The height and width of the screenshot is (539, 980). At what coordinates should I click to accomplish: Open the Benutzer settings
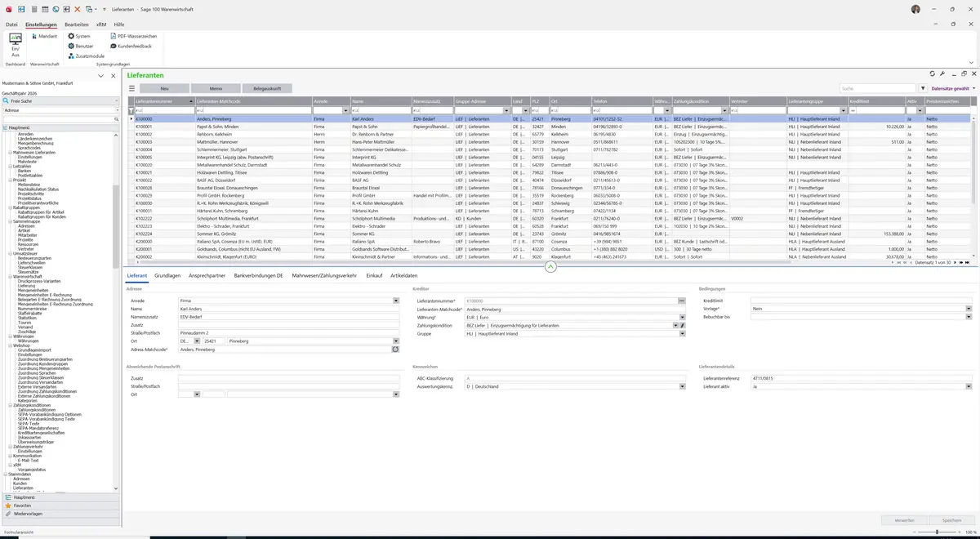80,47
